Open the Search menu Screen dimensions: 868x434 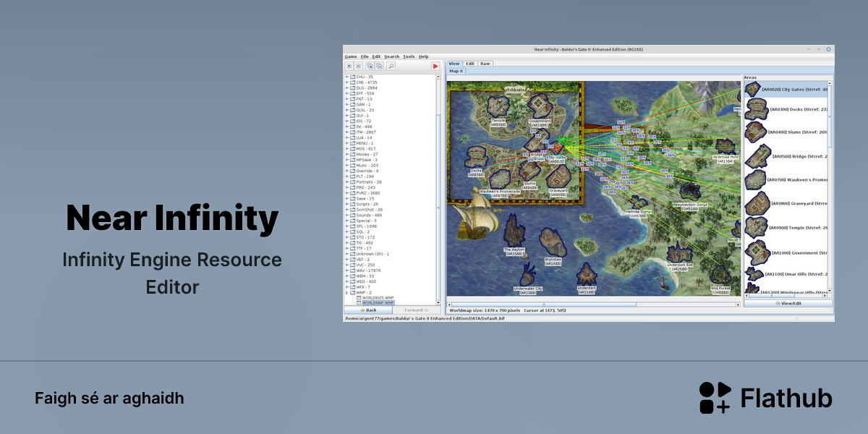(392, 56)
